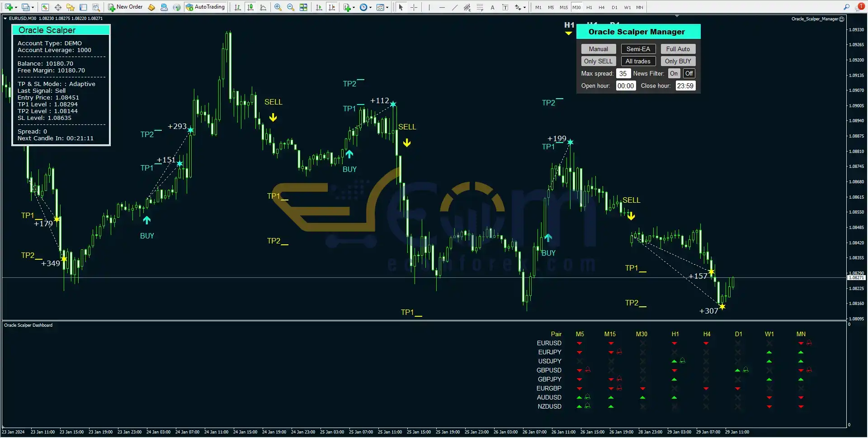Switch to W1 timeframe in toolbar

627,7
